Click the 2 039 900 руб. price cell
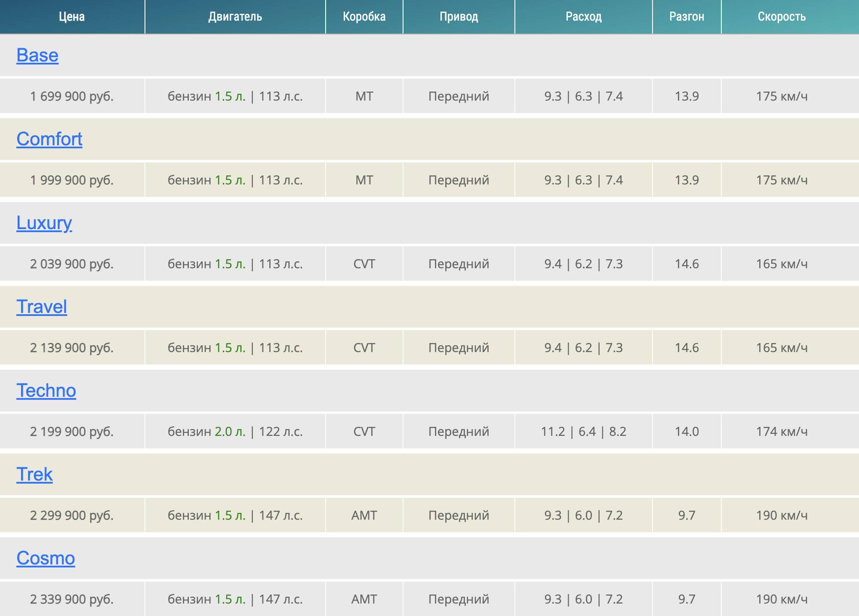859x616 pixels. 72,264
